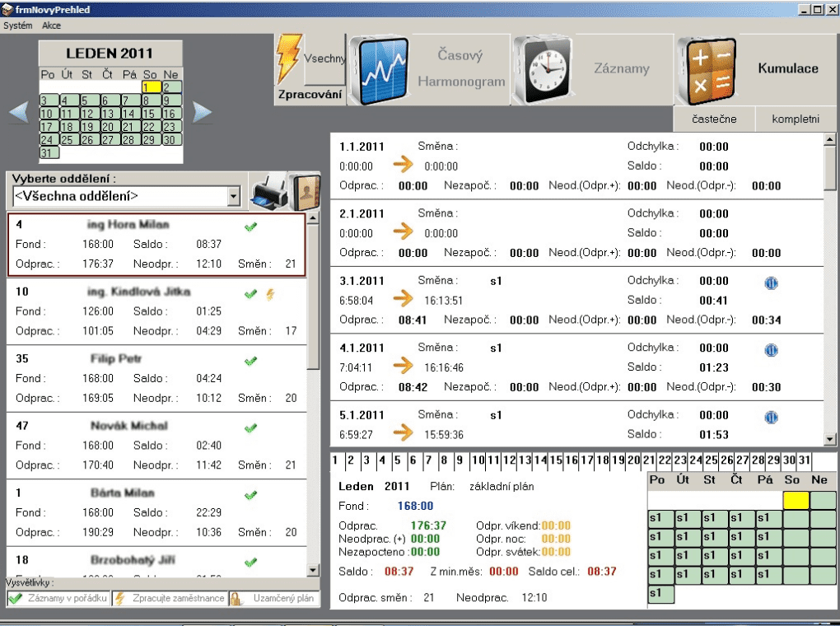Click the 3.1.2011 date in the records

362,281
